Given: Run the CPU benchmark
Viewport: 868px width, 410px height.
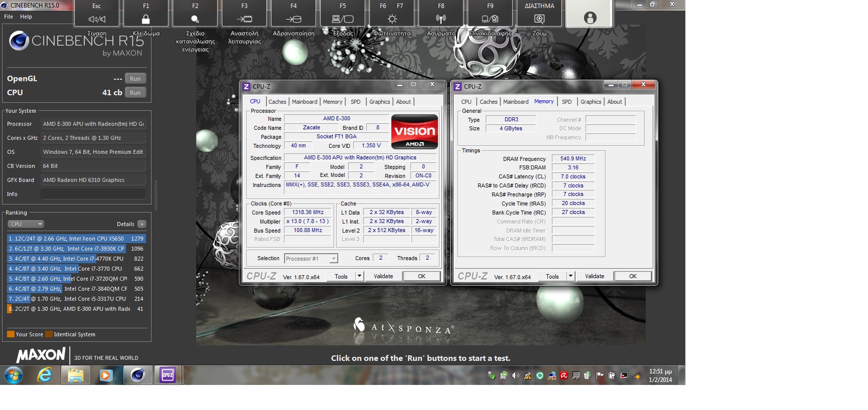Looking at the screenshot, I should coord(135,93).
